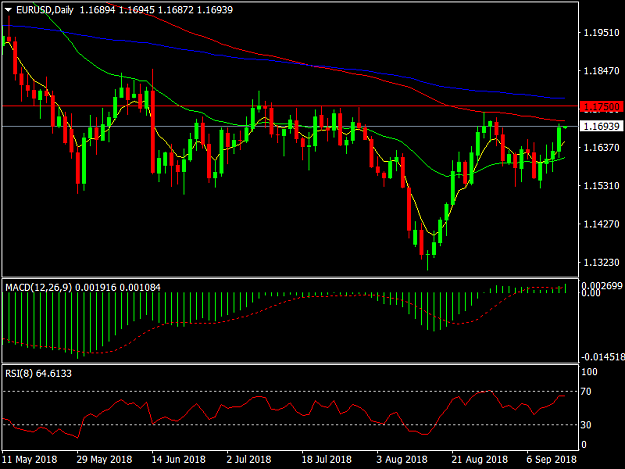Click the 18 Jul 2018 date label

tap(326, 459)
